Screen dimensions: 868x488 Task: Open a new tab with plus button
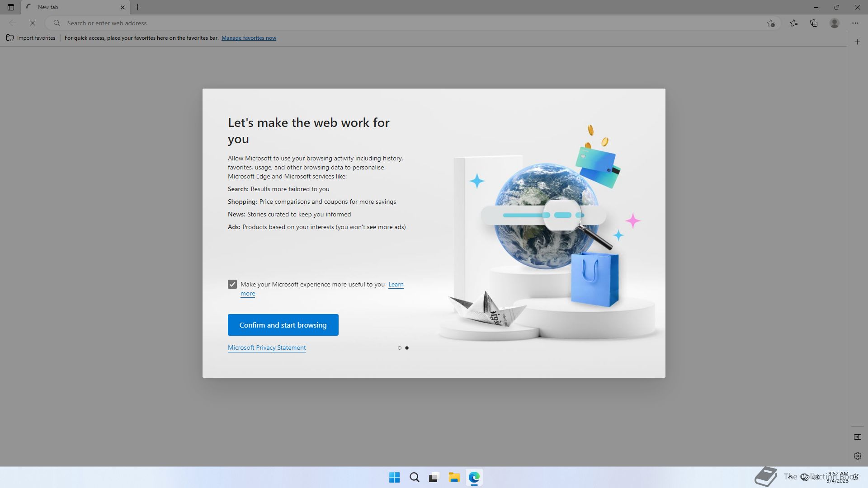138,7
